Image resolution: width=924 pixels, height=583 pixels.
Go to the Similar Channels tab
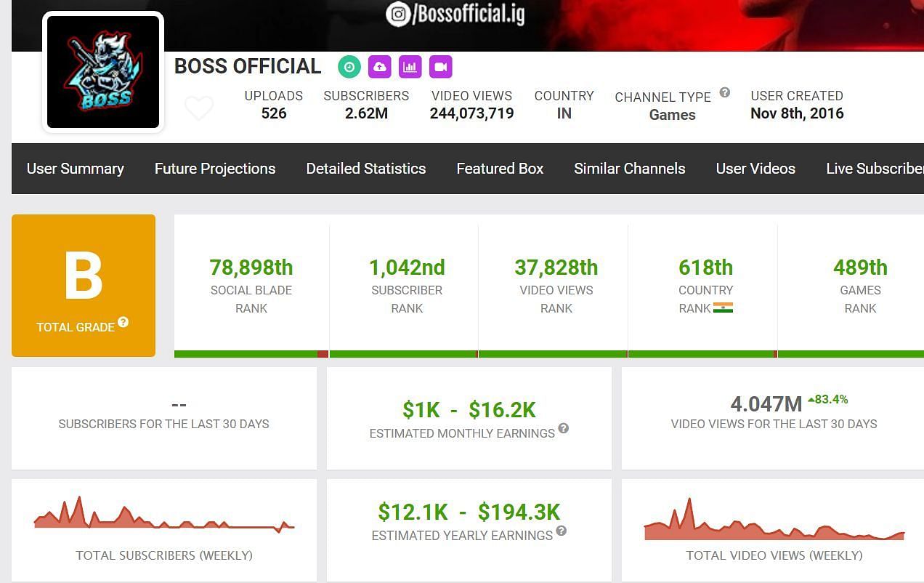coord(629,169)
